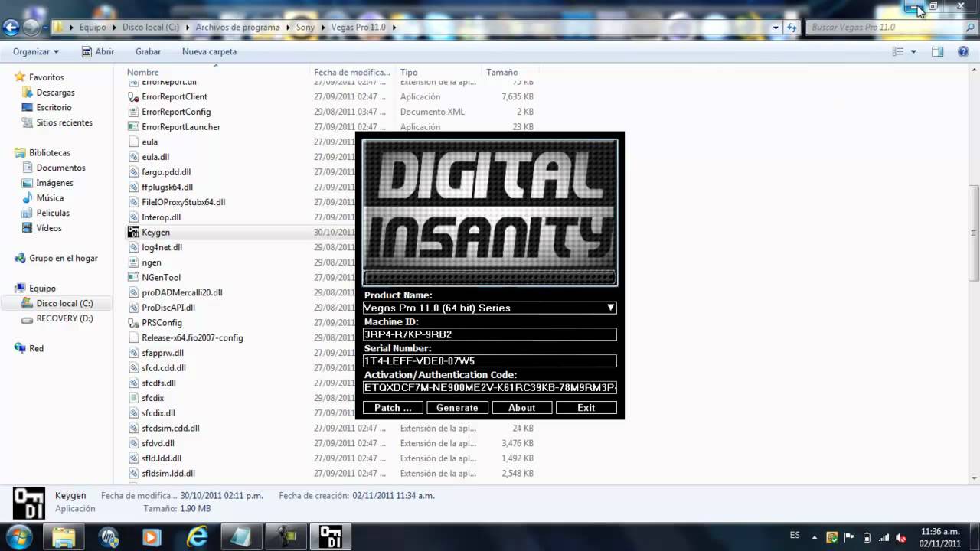Select Bibliotecas in the navigation pane
Screen dimensions: 980x551
pos(50,153)
